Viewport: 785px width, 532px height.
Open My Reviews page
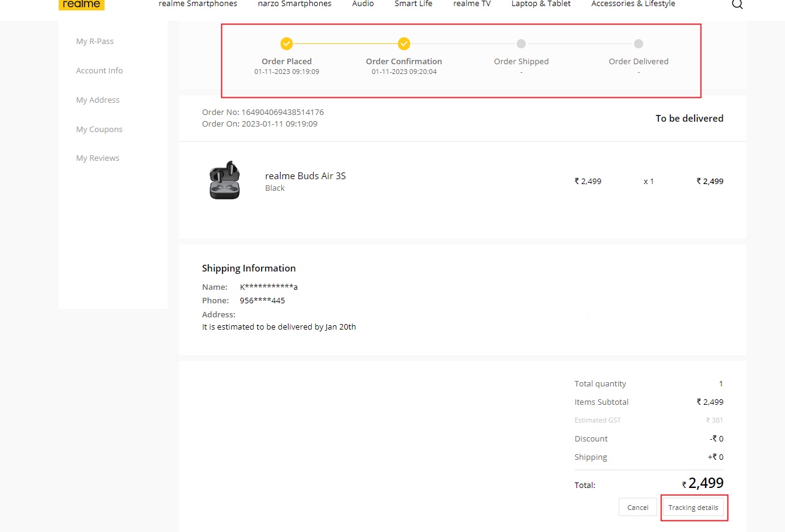pyautogui.click(x=97, y=158)
